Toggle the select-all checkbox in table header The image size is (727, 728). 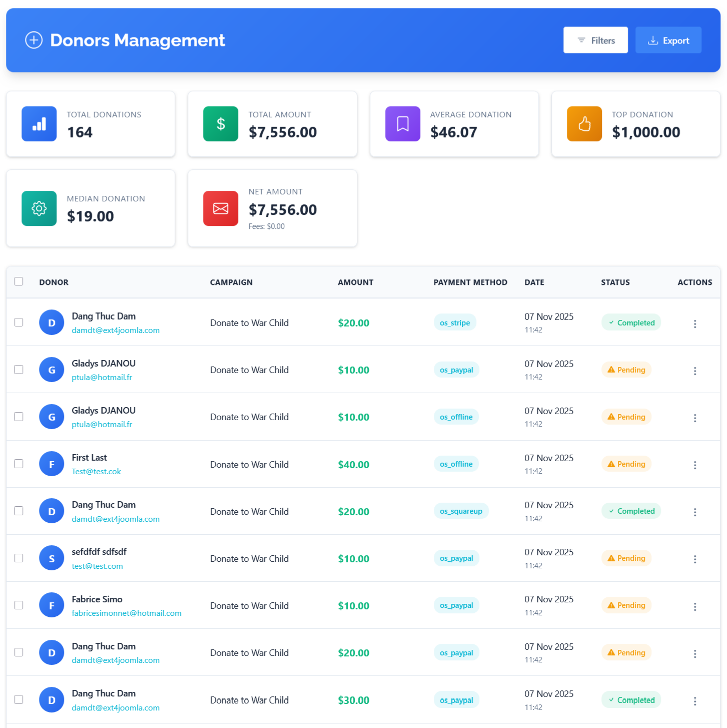[19, 281]
